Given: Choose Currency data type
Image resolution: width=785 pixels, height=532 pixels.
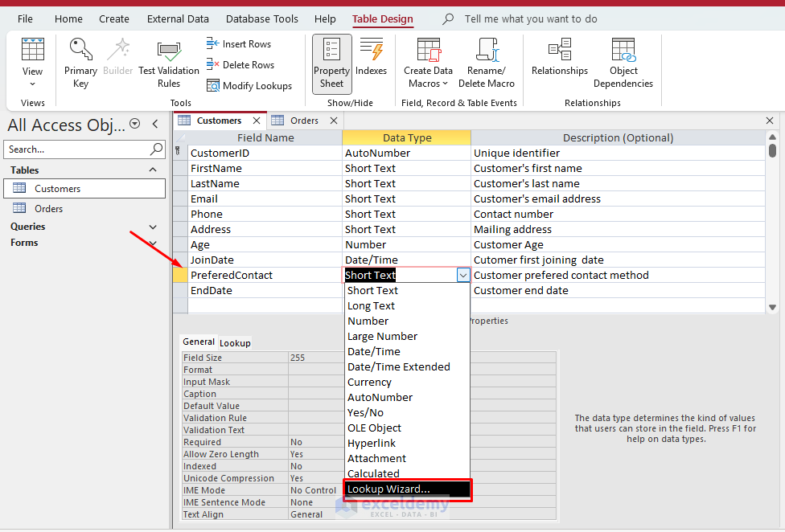Looking at the screenshot, I should (x=408, y=382).
